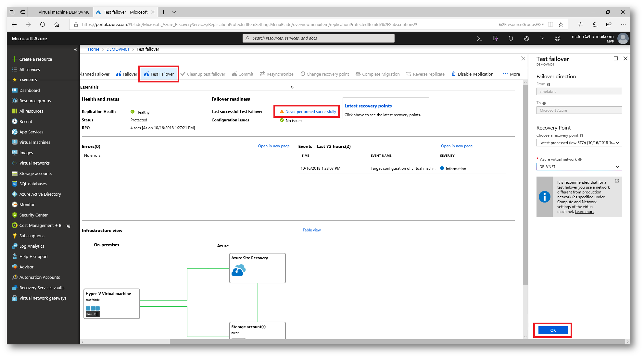
Task: Close the overview blade X
Action: click(523, 59)
